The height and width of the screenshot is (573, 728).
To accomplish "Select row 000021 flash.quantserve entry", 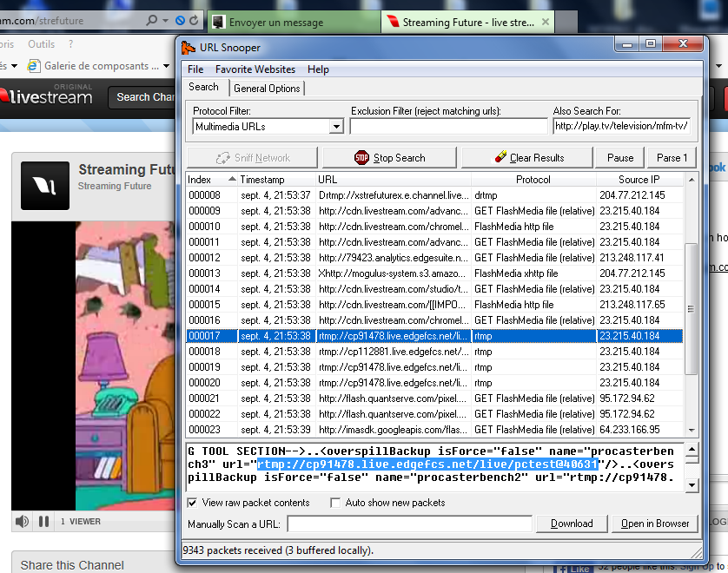I will pyautogui.click(x=434, y=398).
